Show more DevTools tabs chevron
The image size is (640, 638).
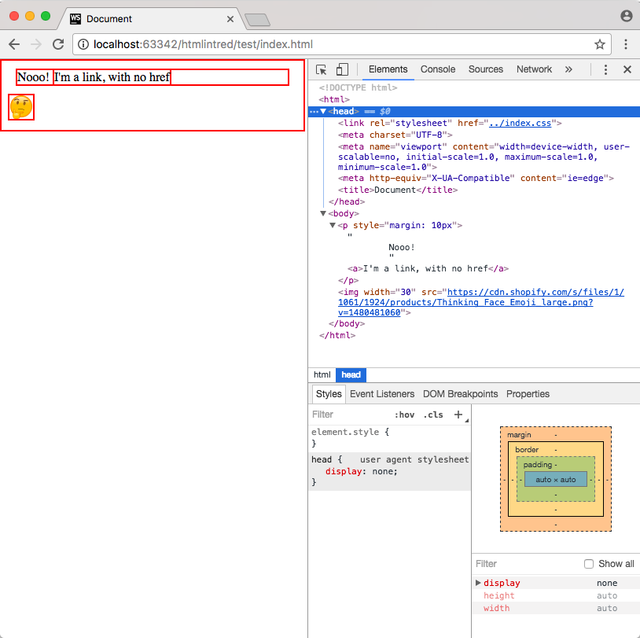[569, 69]
